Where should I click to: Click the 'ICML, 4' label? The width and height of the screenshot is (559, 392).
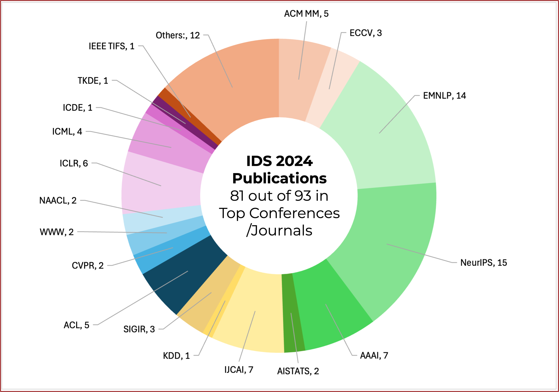click(x=67, y=131)
